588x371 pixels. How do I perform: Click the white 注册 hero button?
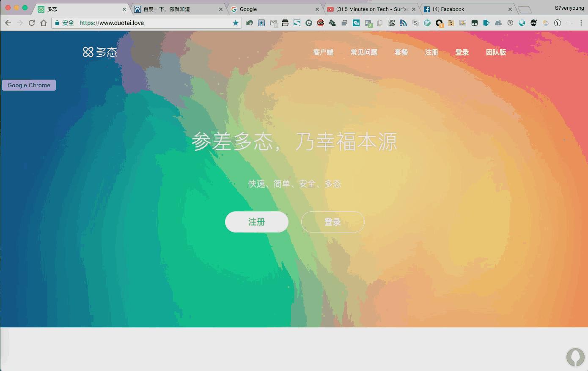tap(257, 222)
